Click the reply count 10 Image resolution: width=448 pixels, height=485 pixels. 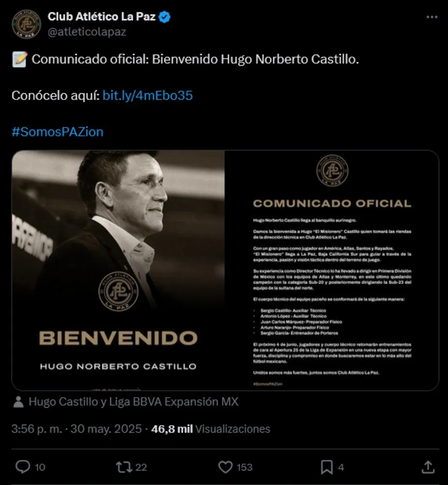click(41, 467)
